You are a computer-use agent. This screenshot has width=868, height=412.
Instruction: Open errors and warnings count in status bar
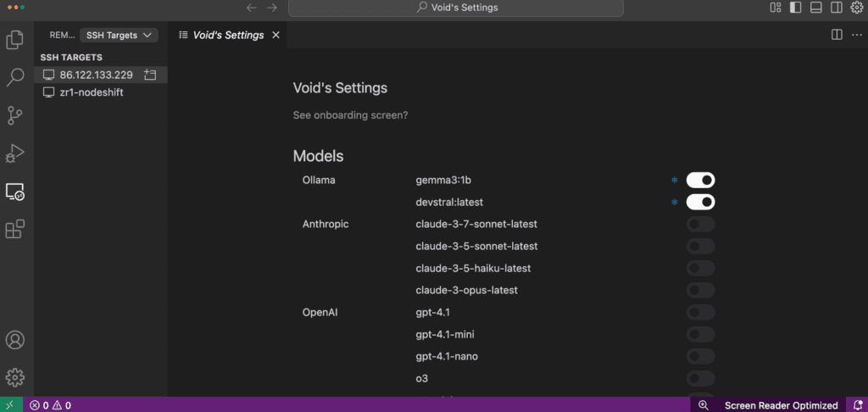coord(50,405)
